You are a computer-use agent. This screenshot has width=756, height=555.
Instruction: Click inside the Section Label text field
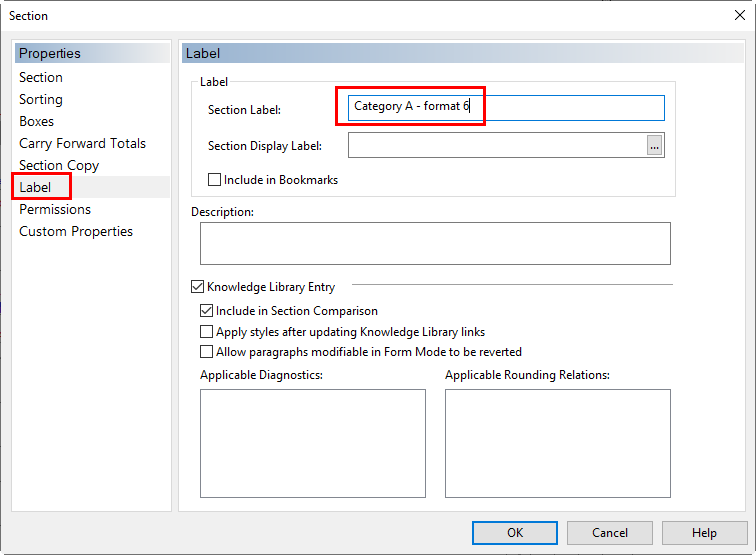pyautogui.click(x=506, y=108)
